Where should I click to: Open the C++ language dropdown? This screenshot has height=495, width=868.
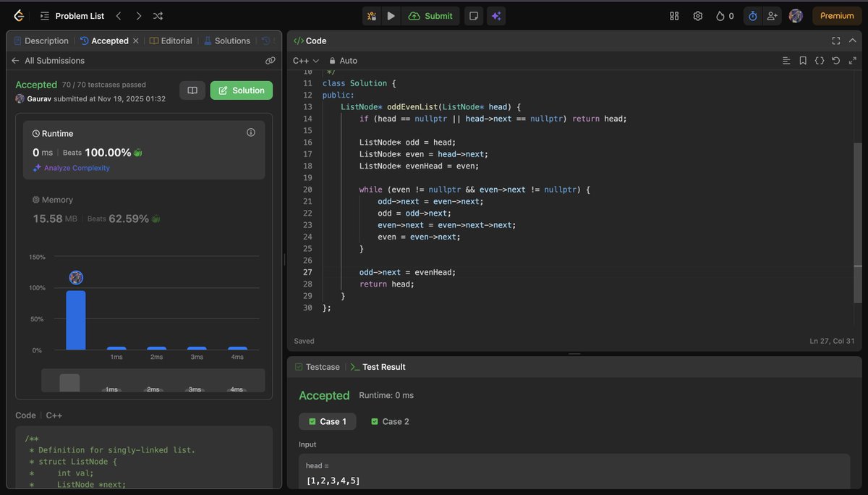[x=305, y=61]
